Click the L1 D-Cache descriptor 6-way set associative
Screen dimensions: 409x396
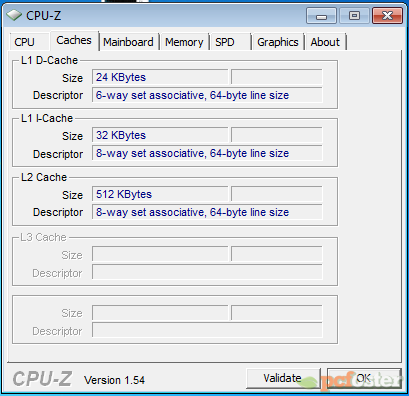[207, 95]
